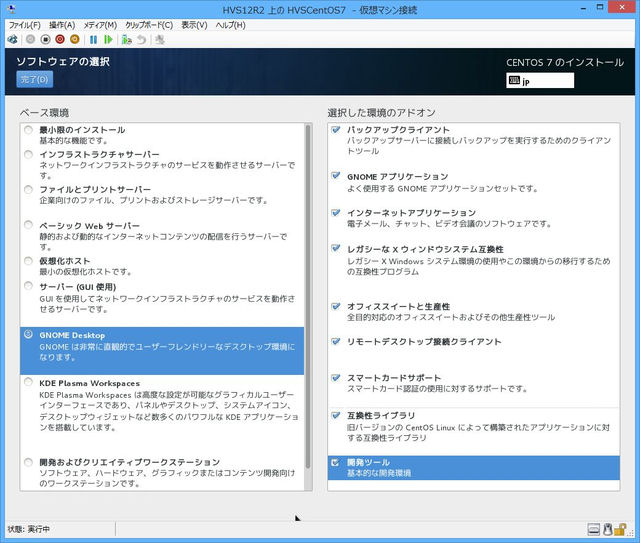Click the grayed enhanced session icon
This screenshot has height=543, width=640.
[x=160, y=40]
